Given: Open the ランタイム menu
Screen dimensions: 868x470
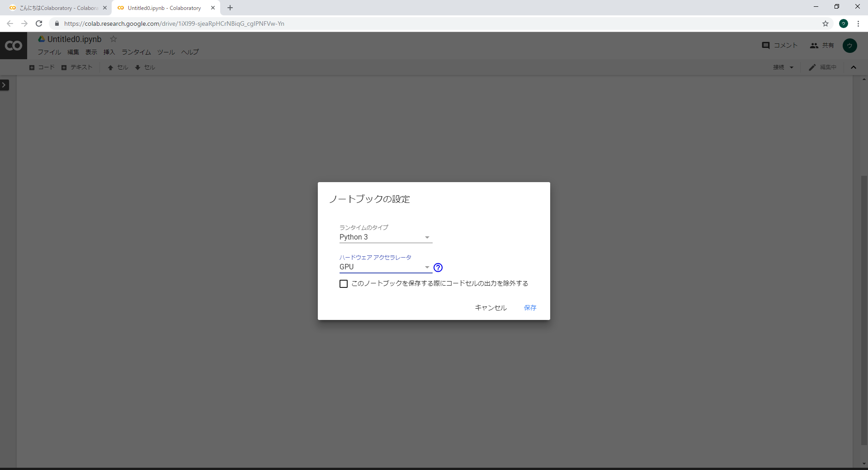Looking at the screenshot, I should coord(136,52).
